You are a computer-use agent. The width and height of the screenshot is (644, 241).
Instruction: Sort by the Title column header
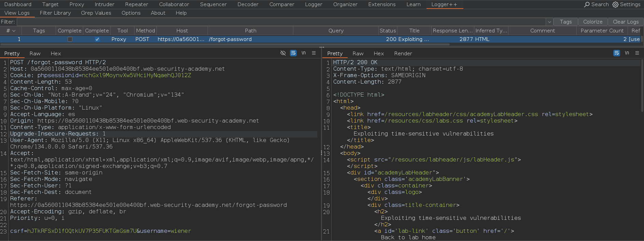[414, 31]
